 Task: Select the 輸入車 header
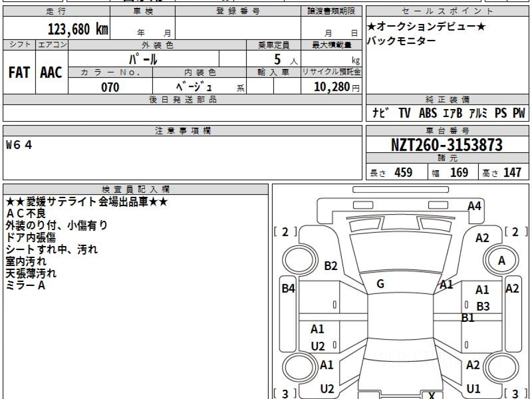tap(274, 72)
